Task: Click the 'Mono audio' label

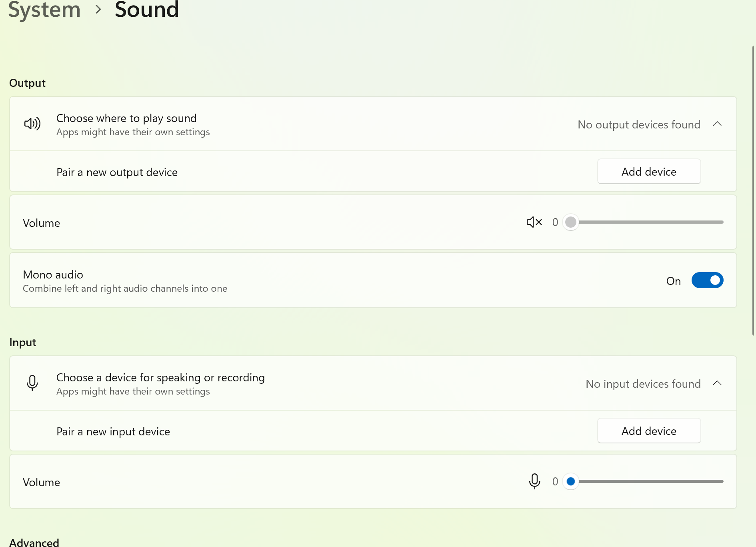Action: pos(53,275)
